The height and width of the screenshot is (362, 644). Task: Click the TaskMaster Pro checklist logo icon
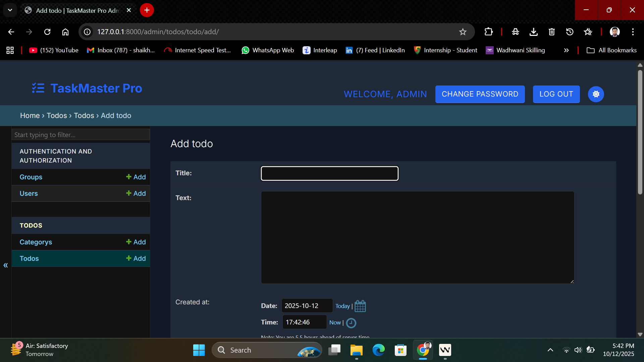pyautogui.click(x=38, y=88)
